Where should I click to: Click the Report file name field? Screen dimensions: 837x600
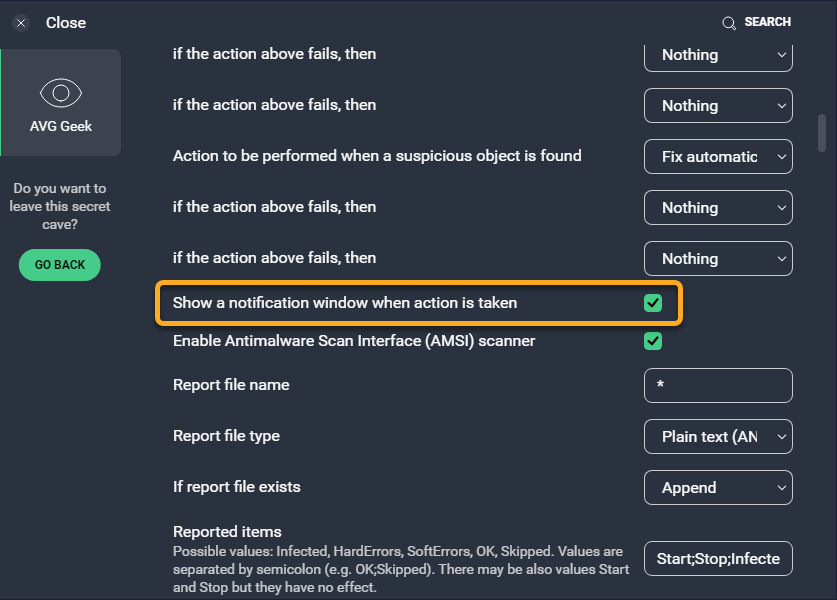tap(718, 385)
